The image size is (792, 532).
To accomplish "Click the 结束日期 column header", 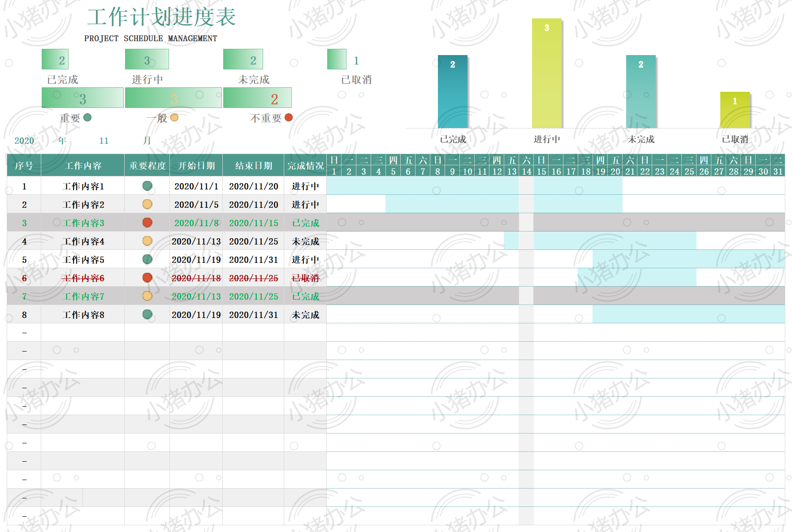I will coord(253,165).
